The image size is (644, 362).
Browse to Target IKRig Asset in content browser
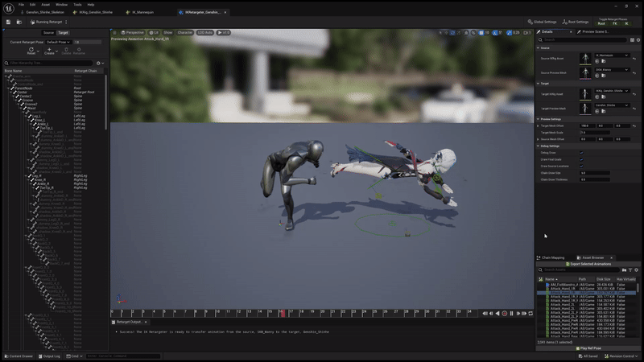tap(603, 97)
